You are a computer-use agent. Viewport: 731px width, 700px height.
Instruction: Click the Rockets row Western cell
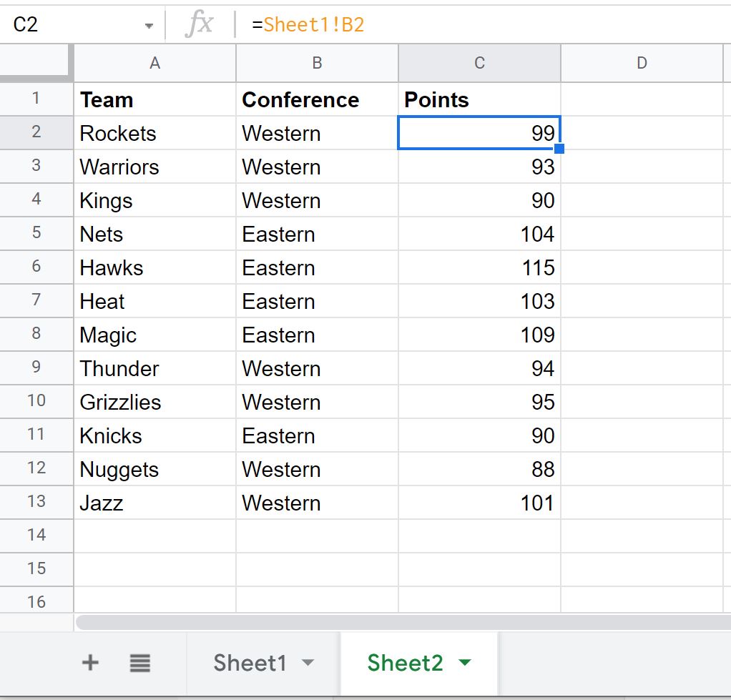tap(317, 133)
